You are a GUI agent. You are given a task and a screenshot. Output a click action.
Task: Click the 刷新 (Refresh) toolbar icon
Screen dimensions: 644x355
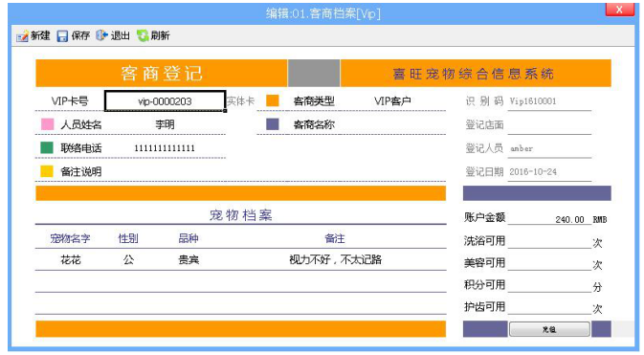point(143,35)
